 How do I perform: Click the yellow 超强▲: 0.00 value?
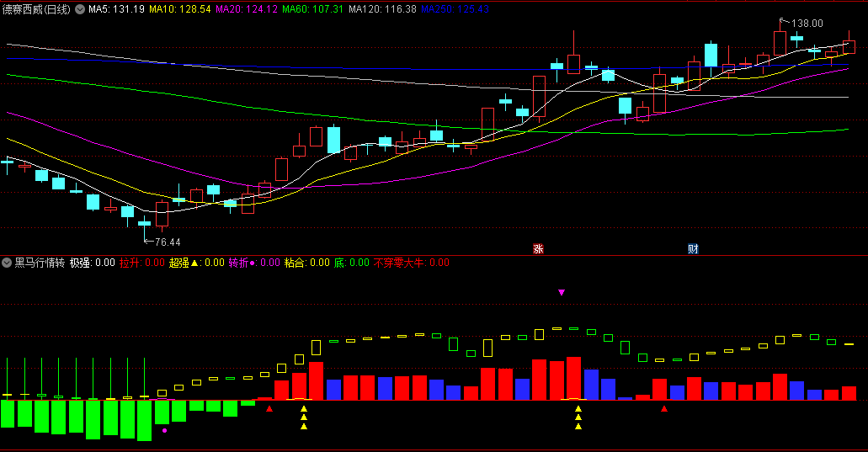point(196,263)
